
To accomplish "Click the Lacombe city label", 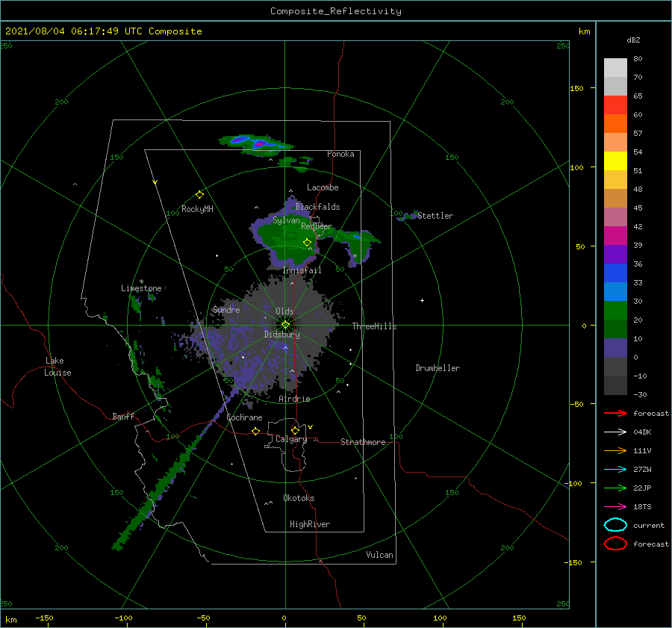I will (x=323, y=187).
